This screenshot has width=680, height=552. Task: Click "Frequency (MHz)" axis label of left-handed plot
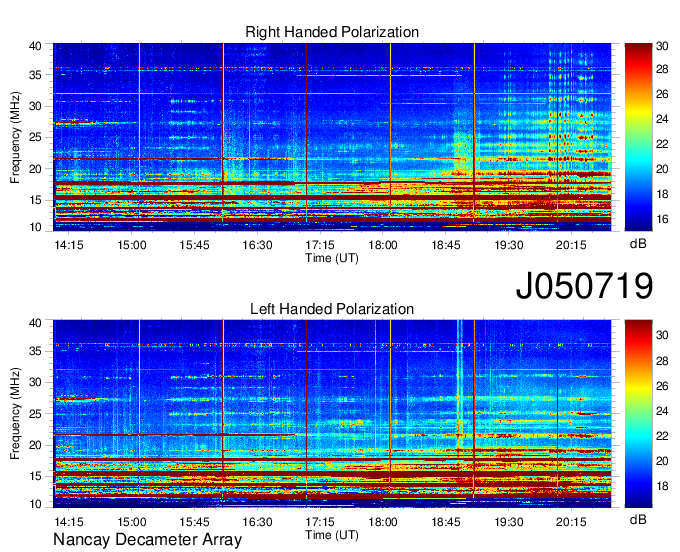point(15,414)
